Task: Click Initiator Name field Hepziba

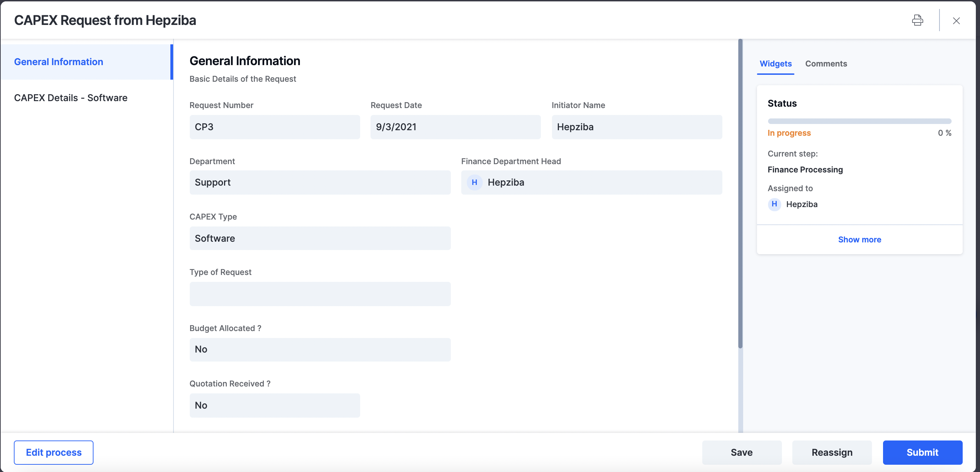Action: [636, 127]
